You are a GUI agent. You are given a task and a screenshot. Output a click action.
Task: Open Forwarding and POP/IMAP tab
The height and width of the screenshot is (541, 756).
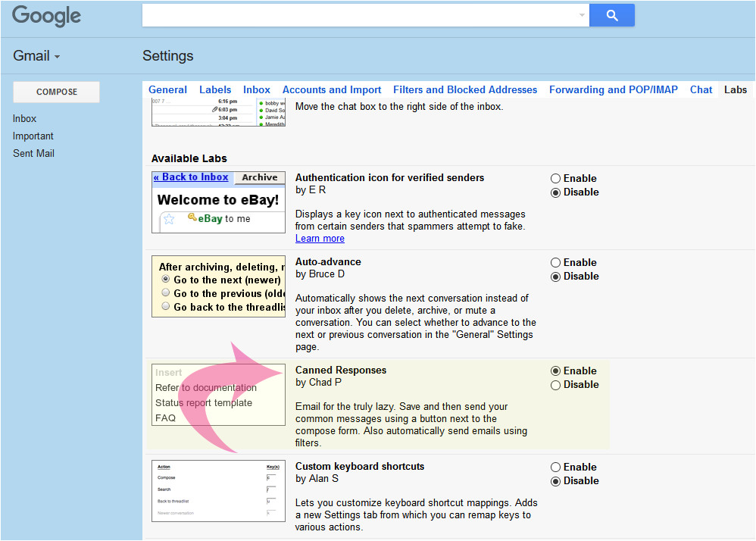click(x=614, y=89)
